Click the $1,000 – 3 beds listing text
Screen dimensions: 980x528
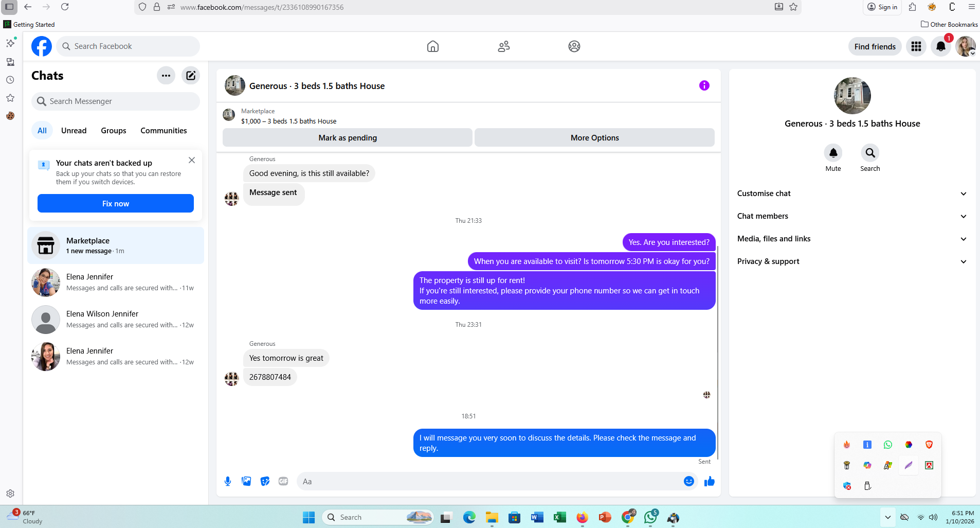(289, 121)
